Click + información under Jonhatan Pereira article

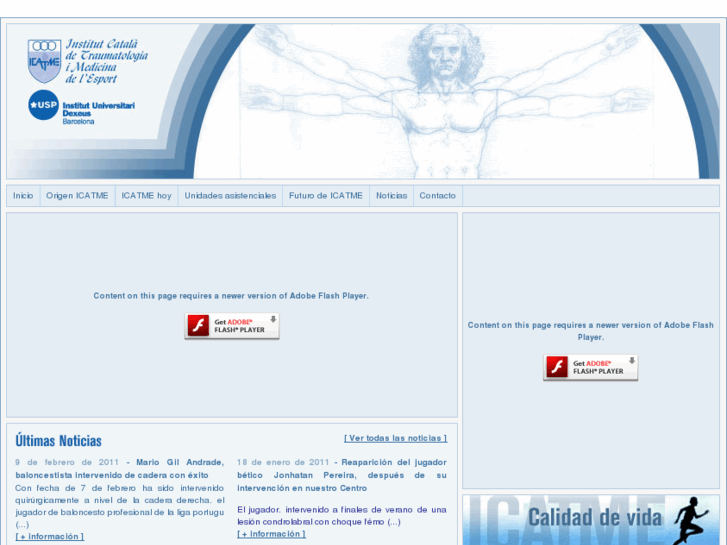tap(271, 534)
